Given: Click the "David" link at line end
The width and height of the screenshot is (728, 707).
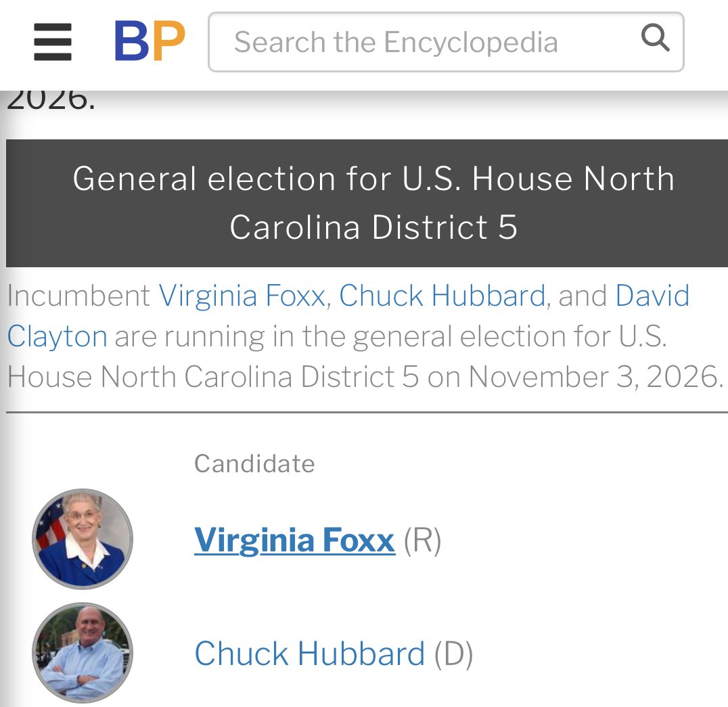Looking at the screenshot, I should coord(652,296).
